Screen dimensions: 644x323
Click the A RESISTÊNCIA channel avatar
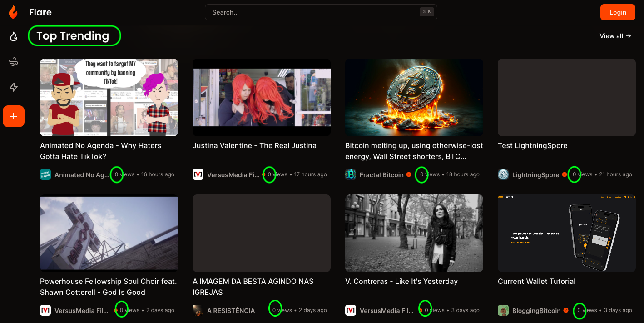[x=198, y=310]
